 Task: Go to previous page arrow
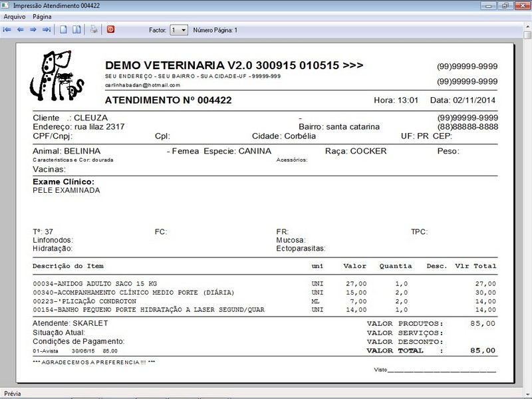pyautogui.click(x=21, y=30)
